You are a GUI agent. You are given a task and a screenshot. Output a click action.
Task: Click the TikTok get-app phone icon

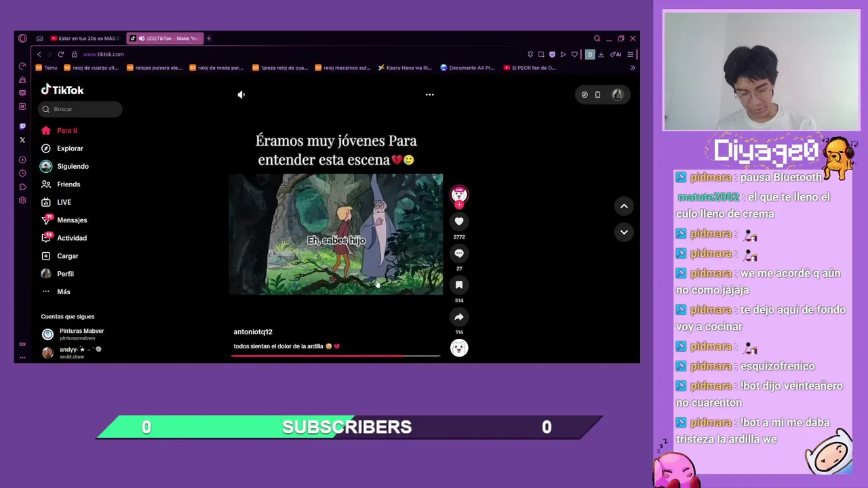point(597,95)
